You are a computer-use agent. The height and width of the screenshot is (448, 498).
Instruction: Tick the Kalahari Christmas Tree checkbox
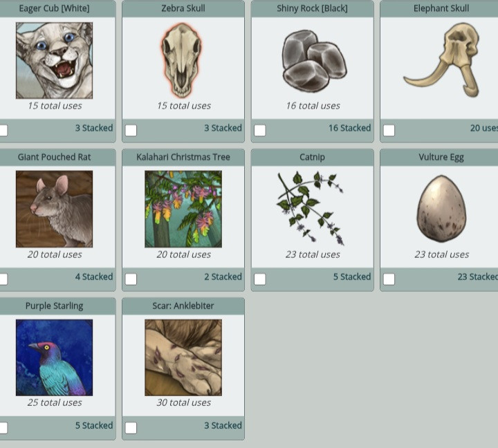click(131, 279)
